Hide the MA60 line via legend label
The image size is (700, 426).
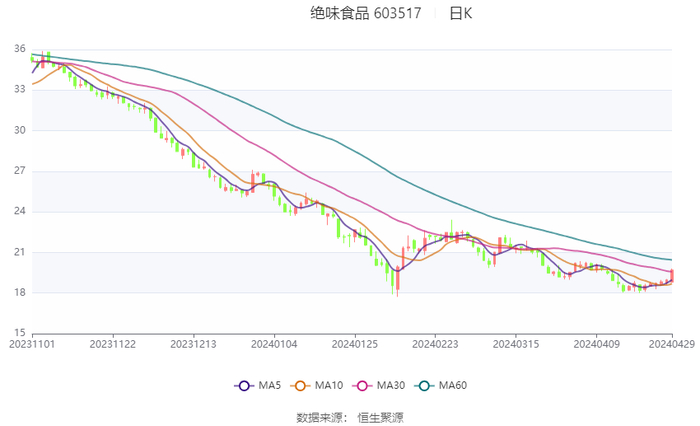pyautogui.click(x=453, y=385)
